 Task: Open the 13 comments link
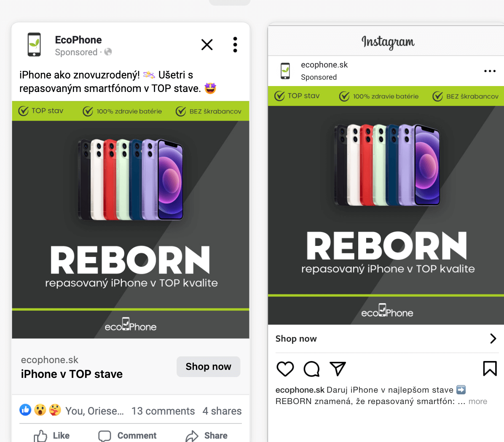click(x=163, y=411)
